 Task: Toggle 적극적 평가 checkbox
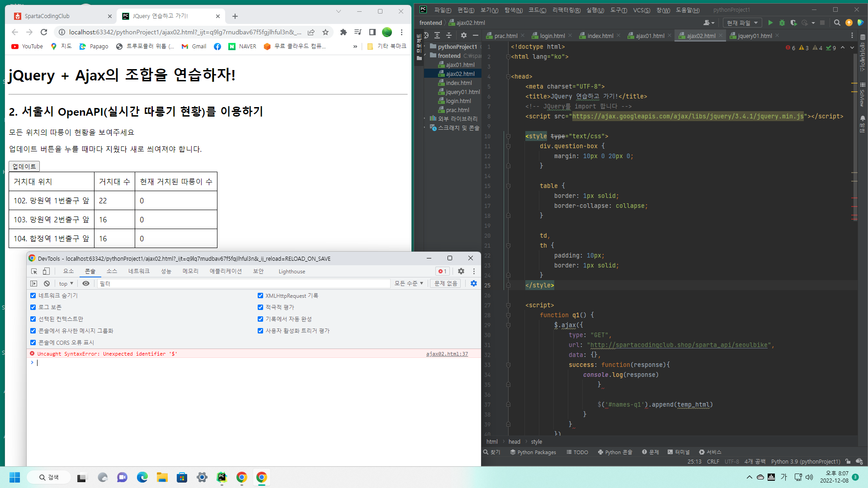(x=260, y=307)
